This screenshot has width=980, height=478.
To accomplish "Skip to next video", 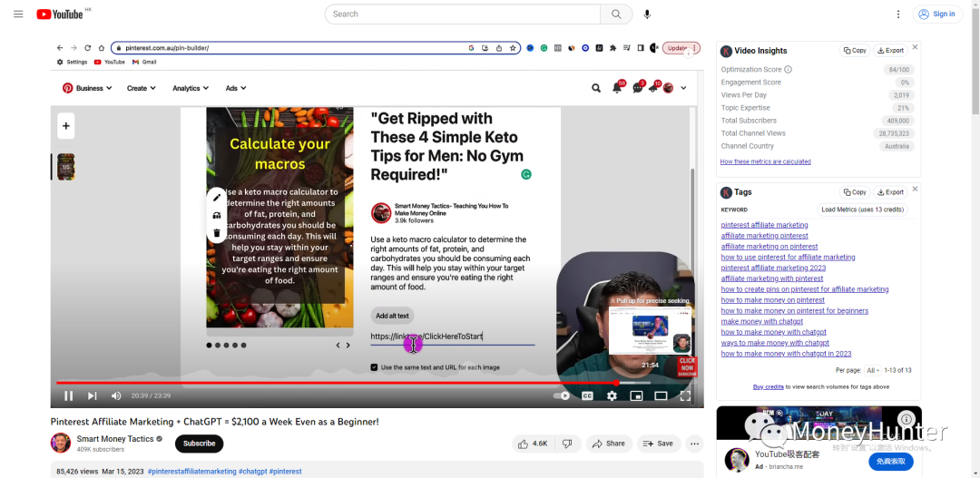I will 92,395.
